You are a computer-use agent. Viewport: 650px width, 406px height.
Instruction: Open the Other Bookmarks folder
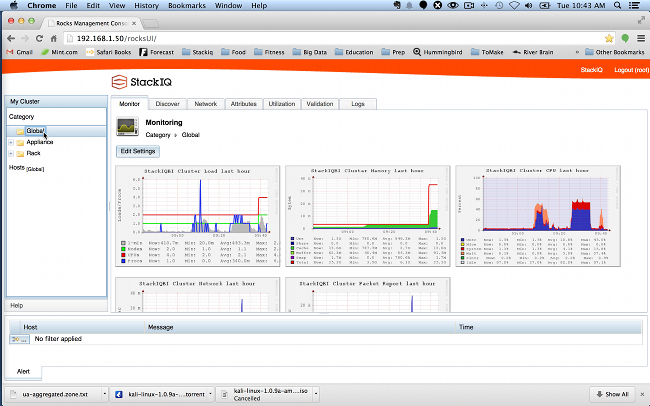[615, 52]
